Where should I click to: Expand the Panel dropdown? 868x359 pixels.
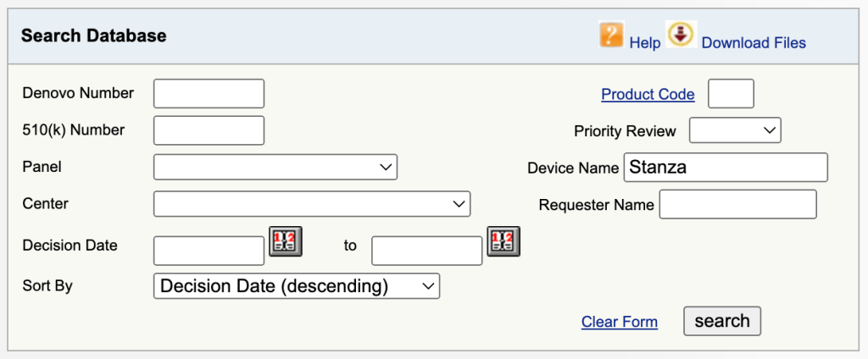coord(275,167)
